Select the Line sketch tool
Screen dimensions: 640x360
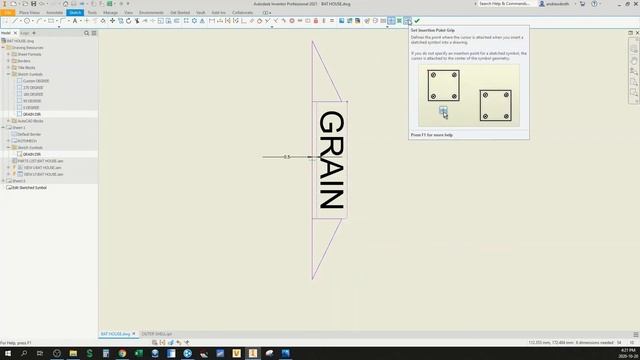[x=15, y=21]
